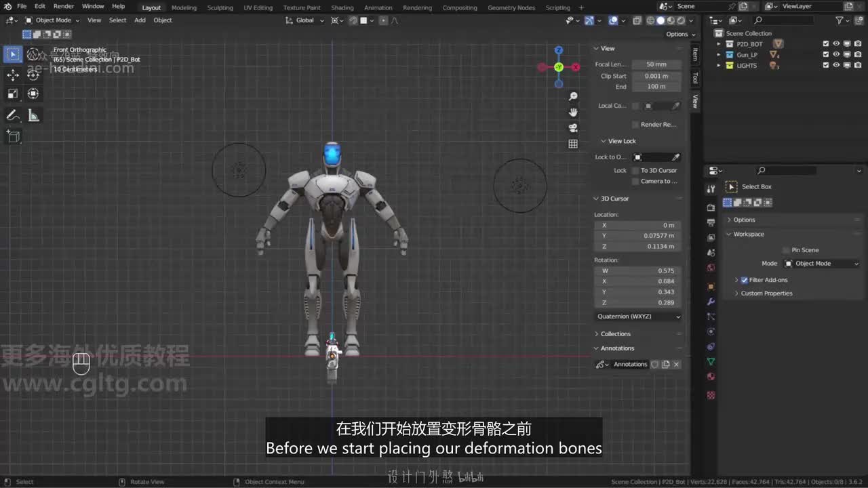
Task: Select the Select Box tool in the viewport toolbar
Action: (x=13, y=54)
